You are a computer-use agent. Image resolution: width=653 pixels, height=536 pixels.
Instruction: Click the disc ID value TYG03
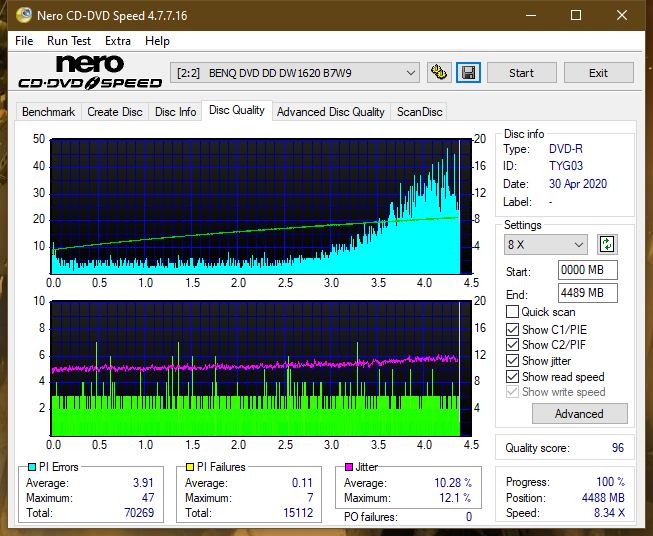coord(566,166)
